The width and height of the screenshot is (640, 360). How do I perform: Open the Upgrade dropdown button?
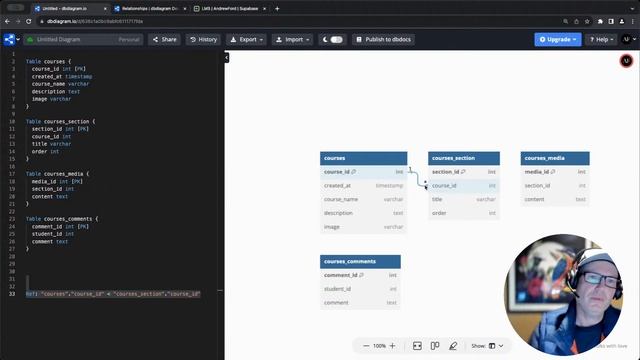click(x=558, y=40)
